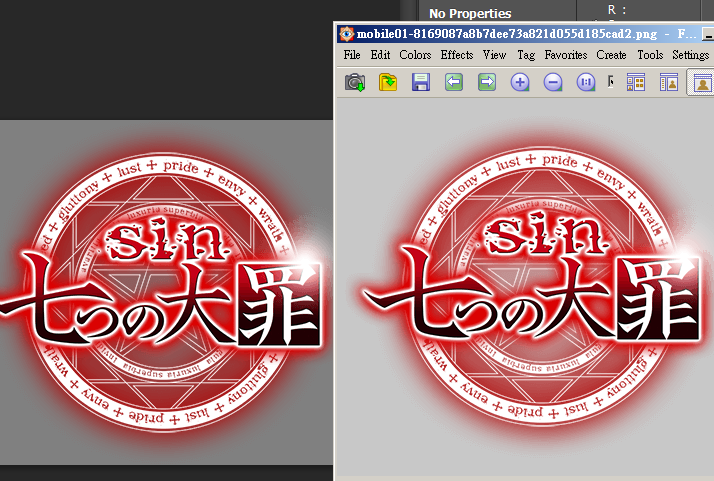This screenshot has width=714, height=481.
Task: Click the No Properties panel header
Action: [470, 14]
